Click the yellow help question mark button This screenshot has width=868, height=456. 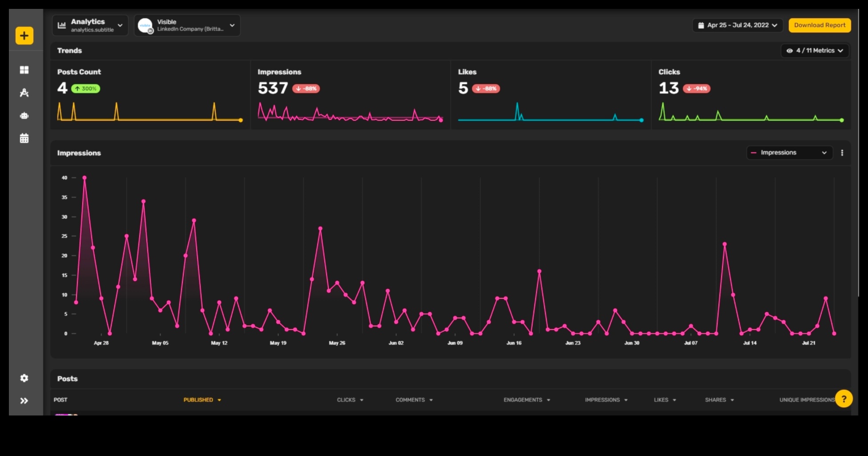point(844,399)
